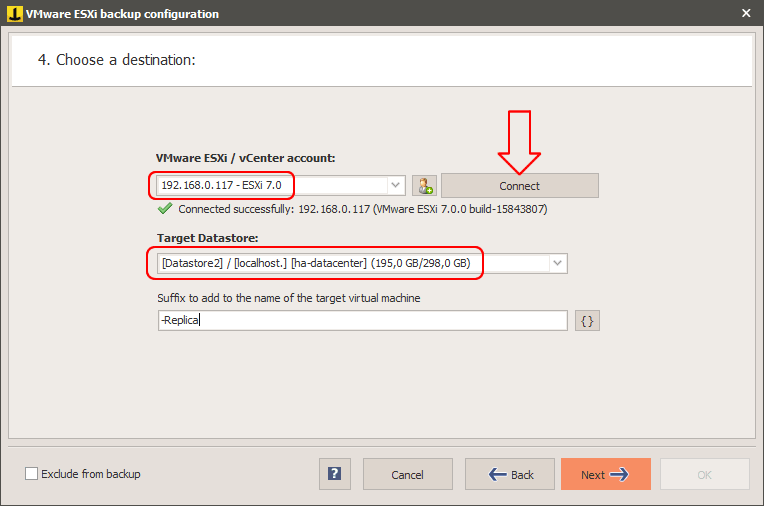764x506 pixels.
Task: Click the Cancel button
Action: 408,474
